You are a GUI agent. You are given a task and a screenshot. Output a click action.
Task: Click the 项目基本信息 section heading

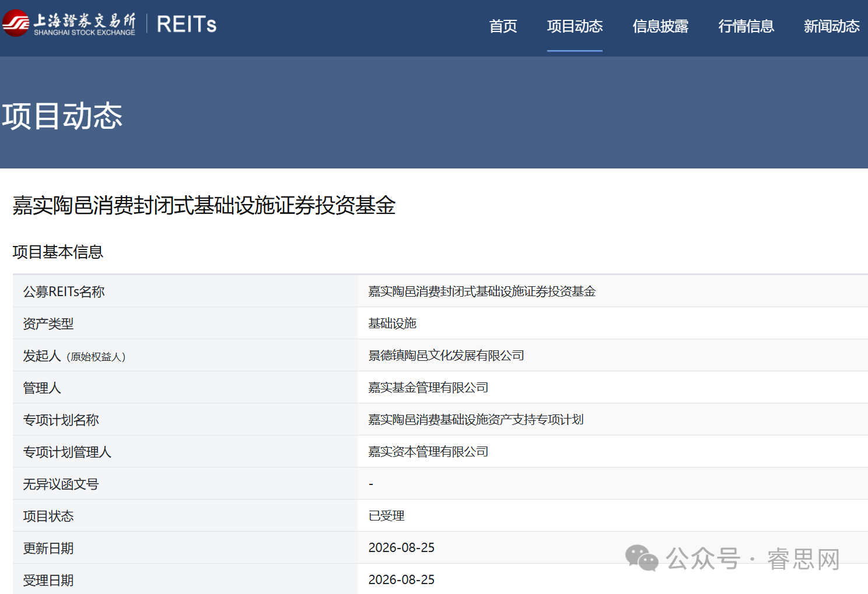[x=58, y=252]
